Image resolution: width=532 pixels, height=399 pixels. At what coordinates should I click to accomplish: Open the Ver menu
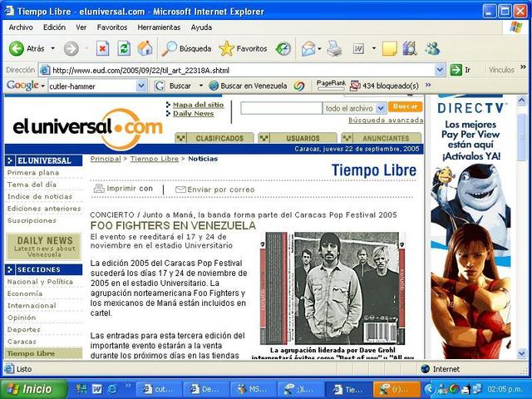pyautogui.click(x=81, y=27)
